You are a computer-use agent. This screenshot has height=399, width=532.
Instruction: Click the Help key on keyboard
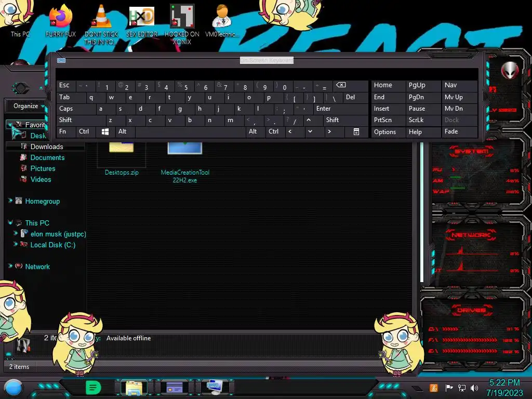click(x=424, y=131)
